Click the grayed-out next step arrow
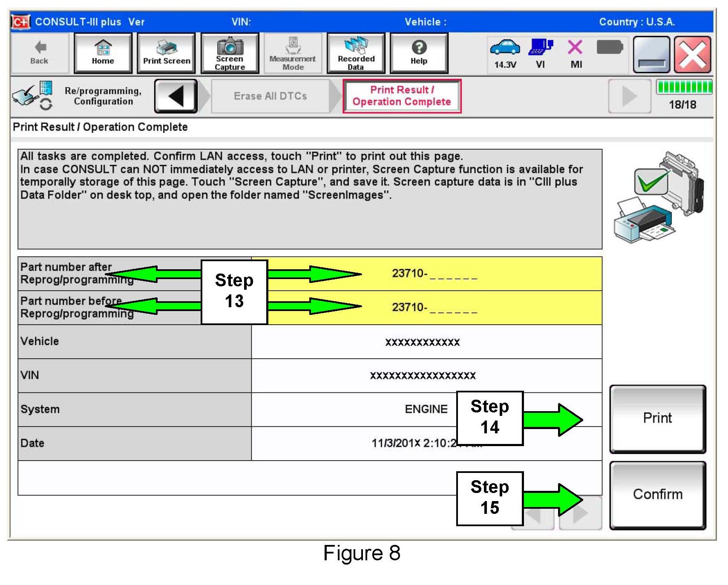The width and height of the screenshot is (728, 585). (x=629, y=96)
